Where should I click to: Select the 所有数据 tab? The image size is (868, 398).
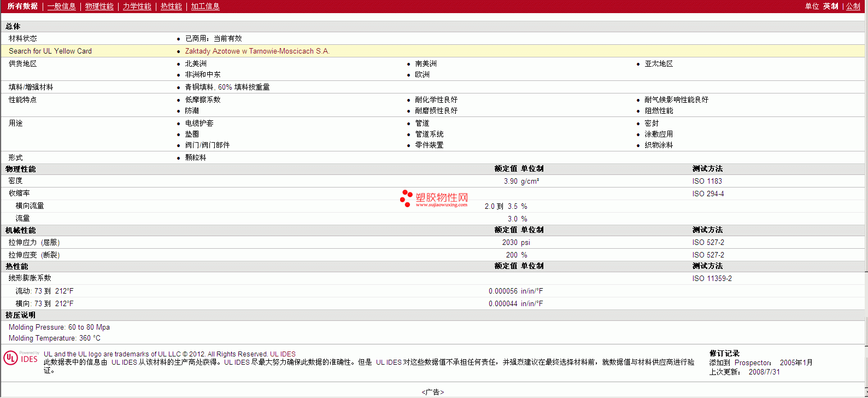click(22, 6)
